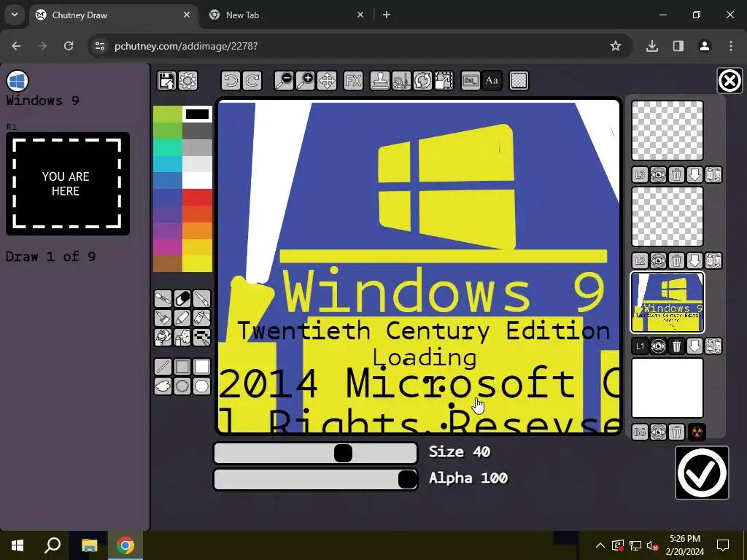Click the undo arrow
Screen dimensions: 747x560
(231, 81)
